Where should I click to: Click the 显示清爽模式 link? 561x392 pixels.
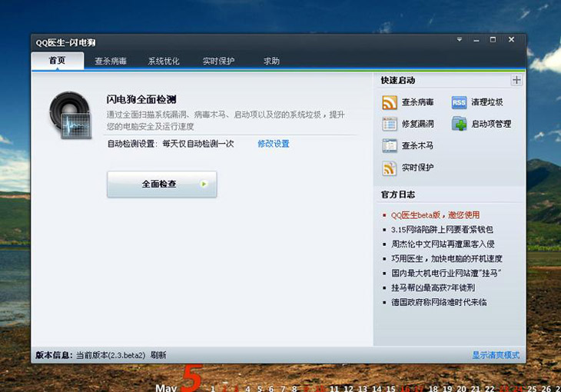(496, 355)
